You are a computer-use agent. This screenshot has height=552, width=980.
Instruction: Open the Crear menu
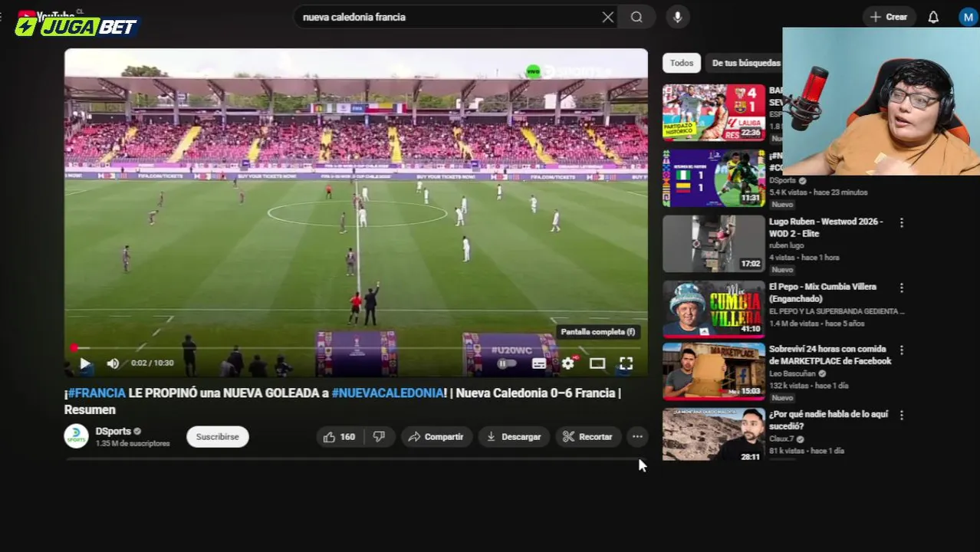coord(888,17)
